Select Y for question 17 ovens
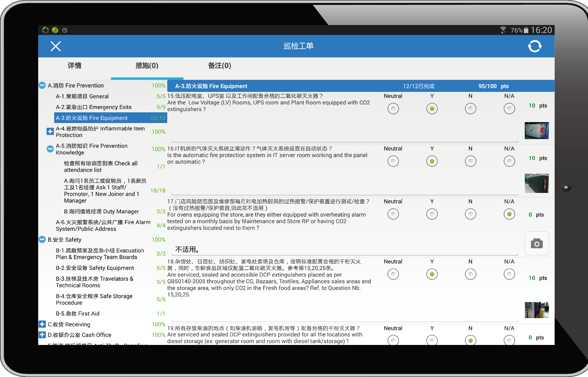588x377 pixels. tap(432, 214)
